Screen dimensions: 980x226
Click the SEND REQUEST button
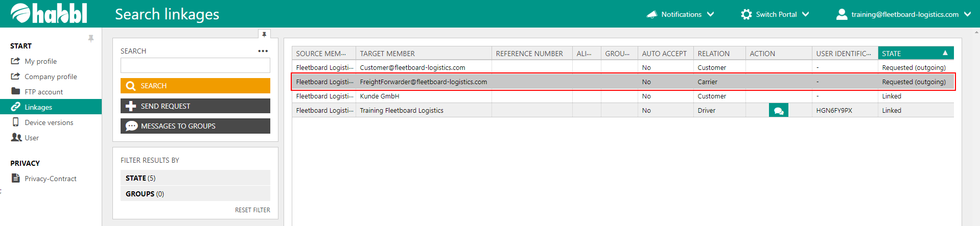pos(195,106)
